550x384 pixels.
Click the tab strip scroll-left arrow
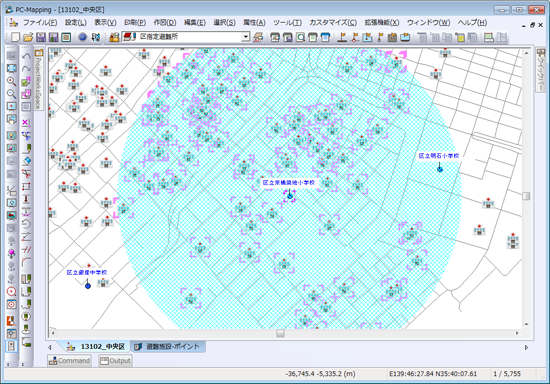click(50, 348)
